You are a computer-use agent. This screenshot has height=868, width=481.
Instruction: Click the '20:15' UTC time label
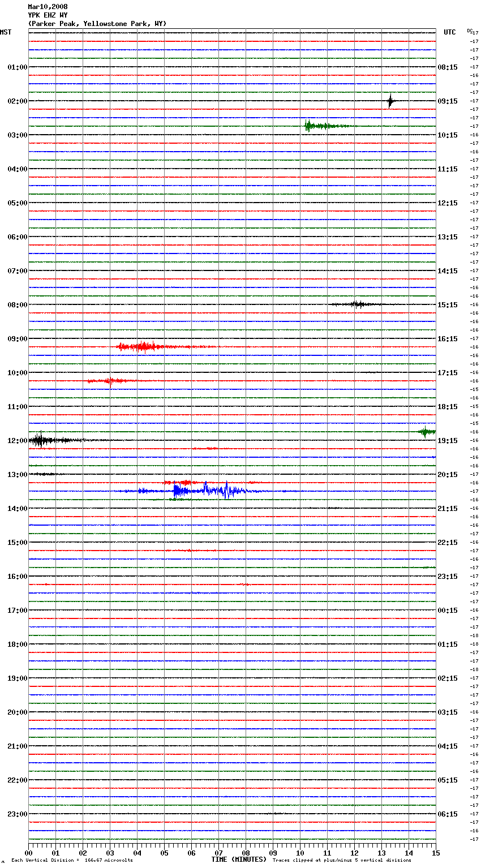[x=448, y=475]
